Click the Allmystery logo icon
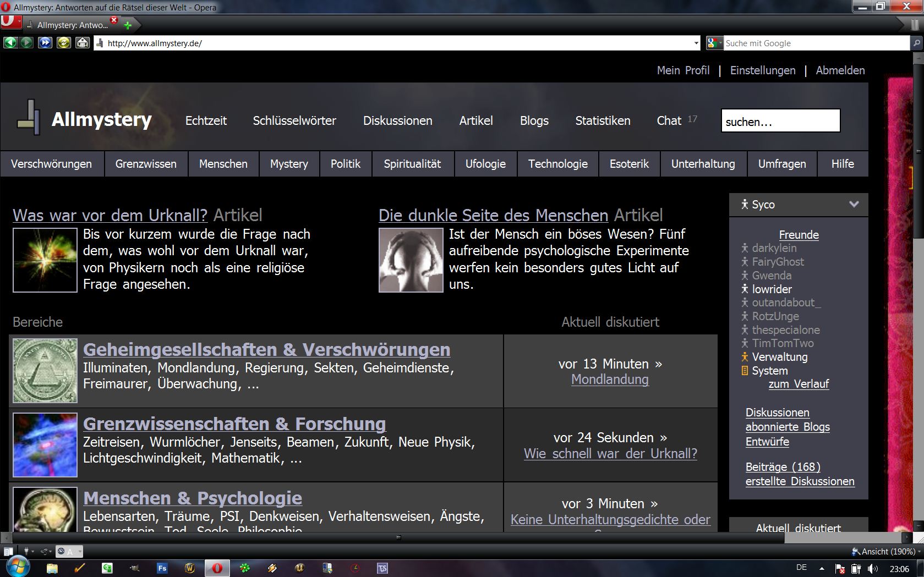This screenshot has height=577, width=924. click(x=29, y=118)
